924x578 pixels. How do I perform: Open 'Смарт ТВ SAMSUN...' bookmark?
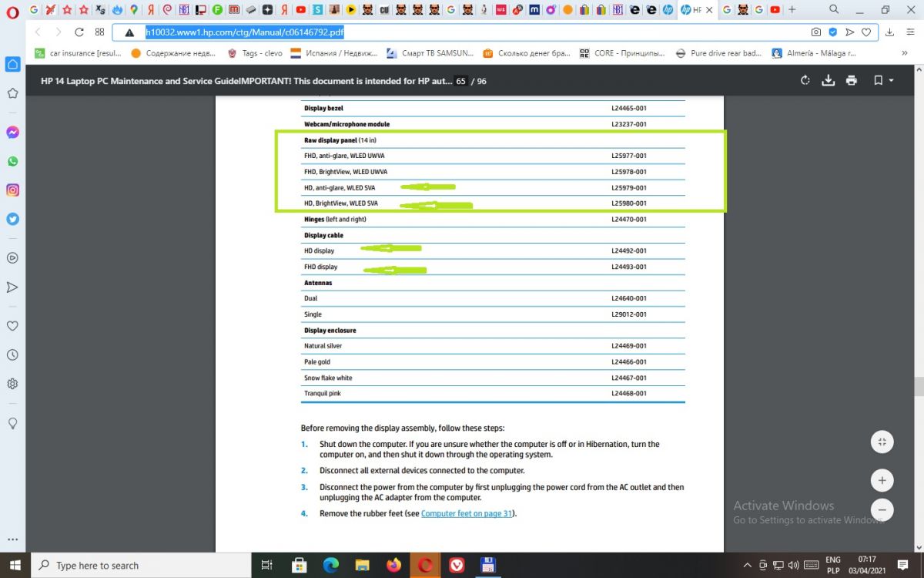(x=430, y=53)
